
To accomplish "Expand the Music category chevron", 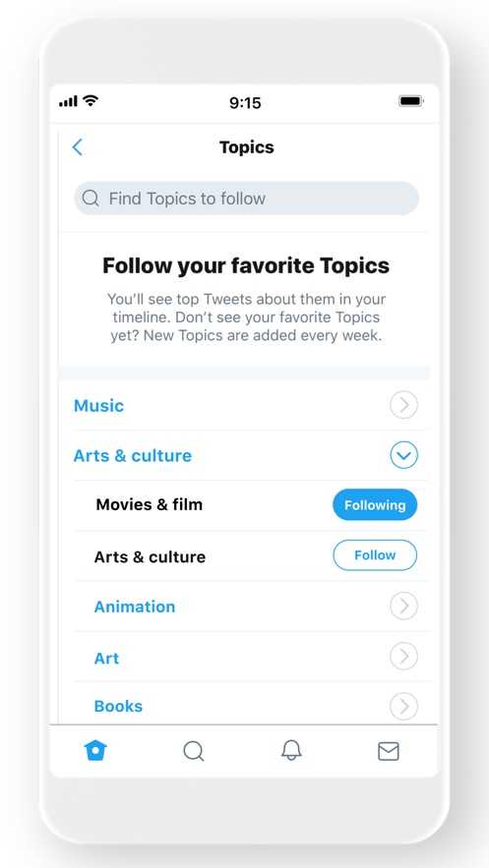I will [x=403, y=405].
